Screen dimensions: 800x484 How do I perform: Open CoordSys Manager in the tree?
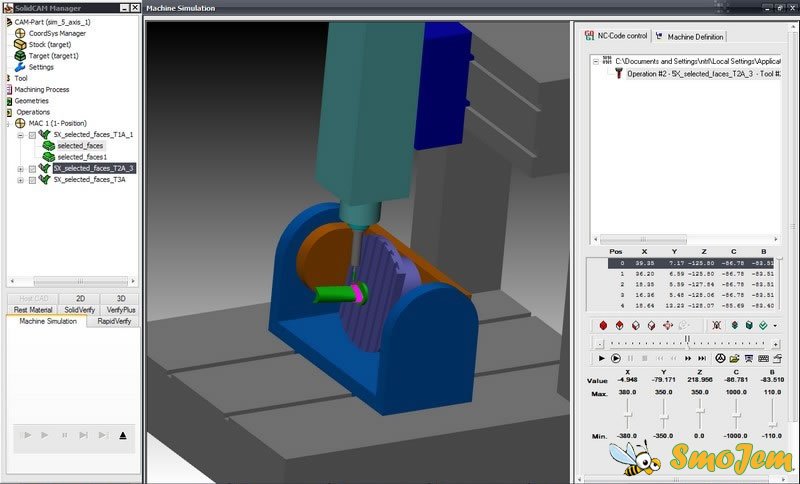click(x=57, y=33)
